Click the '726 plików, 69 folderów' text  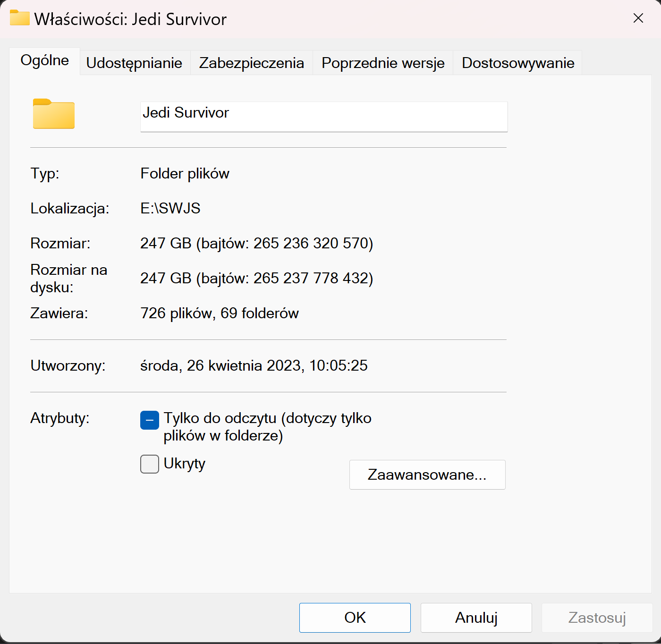coord(220,313)
